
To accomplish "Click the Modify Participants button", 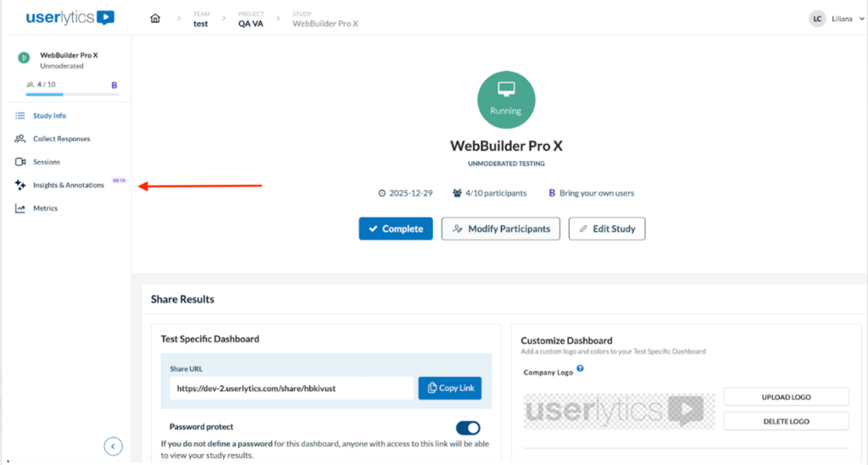I will pos(500,229).
